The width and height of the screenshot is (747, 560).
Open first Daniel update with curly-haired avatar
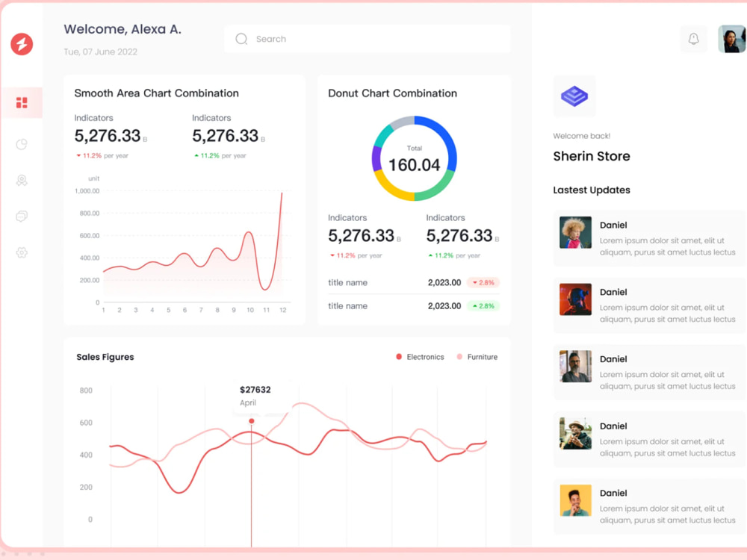(650, 239)
